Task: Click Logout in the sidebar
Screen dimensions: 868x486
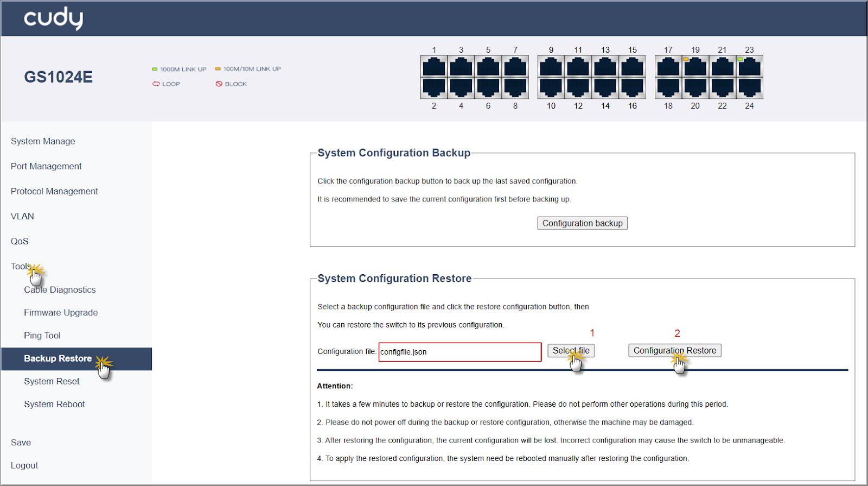Action: click(x=24, y=465)
